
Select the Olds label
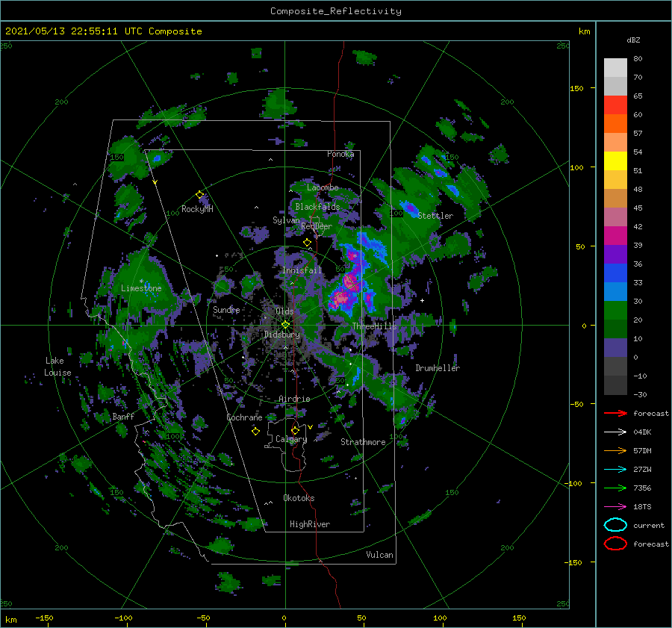(x=284, y=311)
